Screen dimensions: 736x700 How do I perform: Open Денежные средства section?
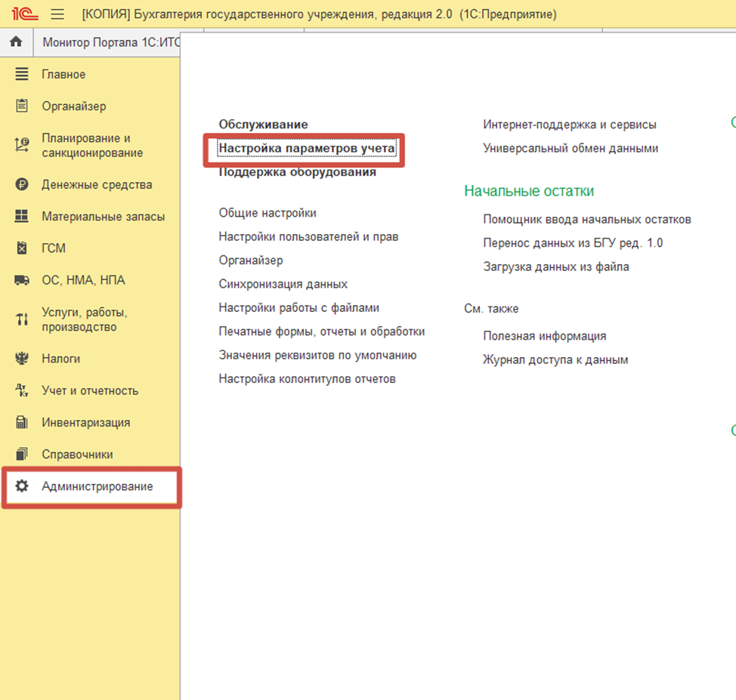97,184
